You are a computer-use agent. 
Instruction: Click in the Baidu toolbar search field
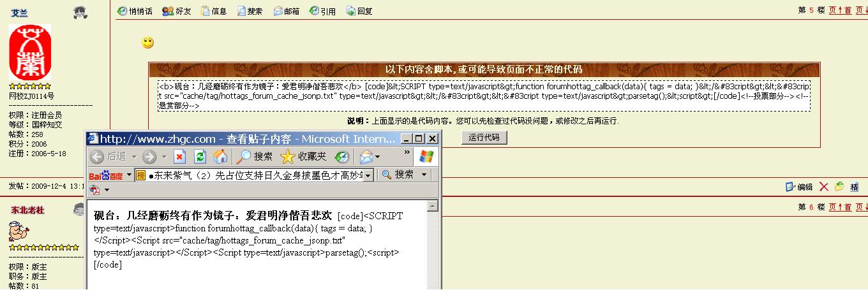[255, 175]
